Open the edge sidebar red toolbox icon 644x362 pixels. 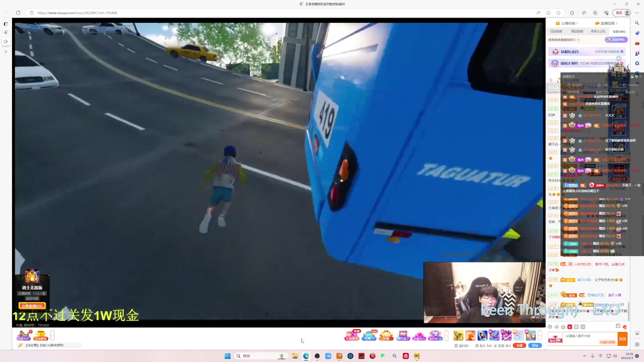637,43
